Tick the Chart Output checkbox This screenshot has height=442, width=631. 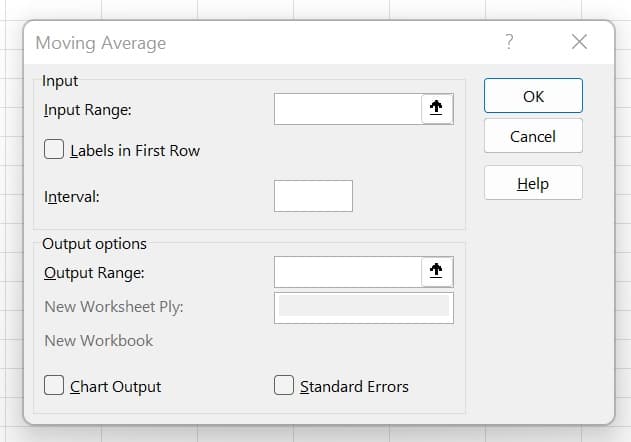(55, 386)
